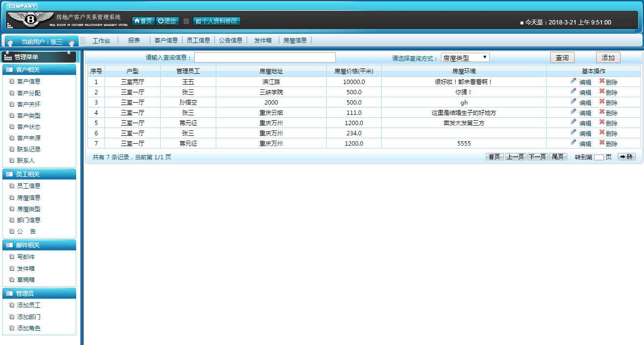Viewport: 644px width, 345px height.
Task: Open 添加角色 in sidebar
Action: click(x=29, y=328)
